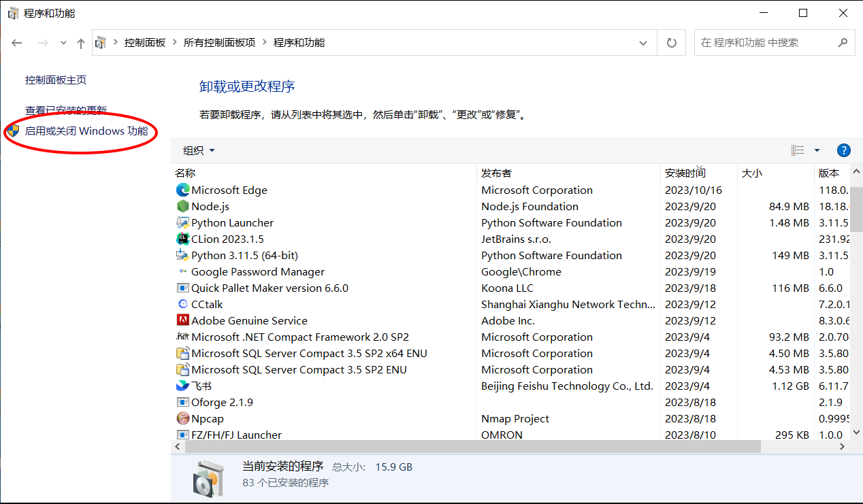The height and width of the screenshot is (504, 863).
Task: Click the Python 3.11.5 (64-bit) icon
Action: pyautogui.click(x=182, y=256)
